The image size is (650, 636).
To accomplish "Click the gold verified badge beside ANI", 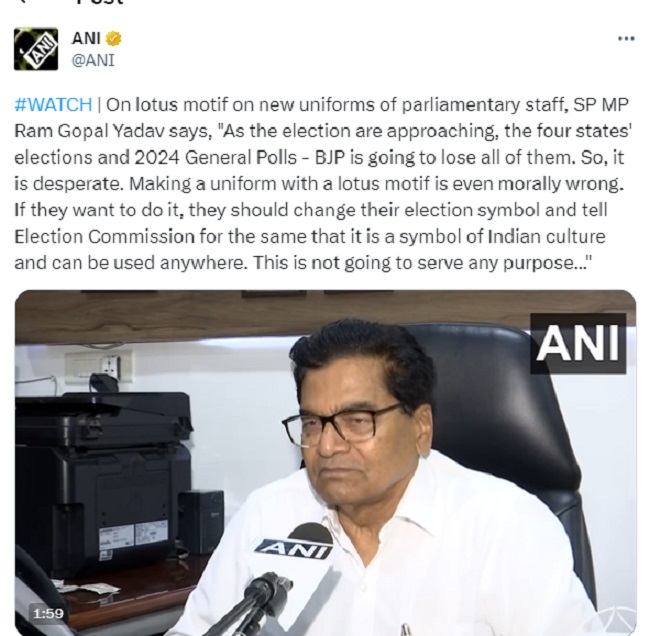I will (x=115, y=39).
